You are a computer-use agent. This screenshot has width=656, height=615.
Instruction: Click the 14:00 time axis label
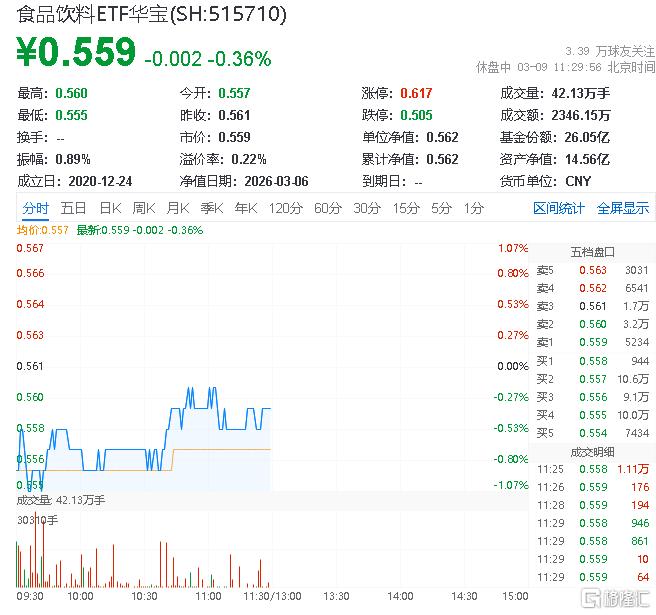point(400,597)
